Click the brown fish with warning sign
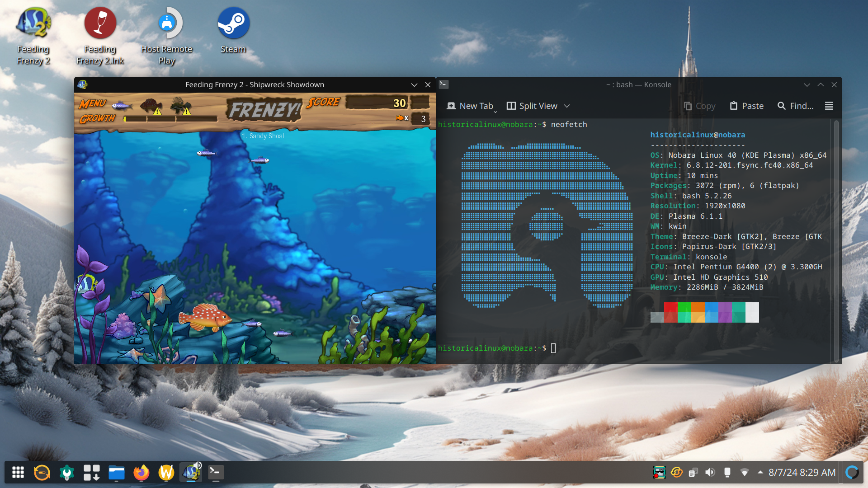 (x=151, y=107)
